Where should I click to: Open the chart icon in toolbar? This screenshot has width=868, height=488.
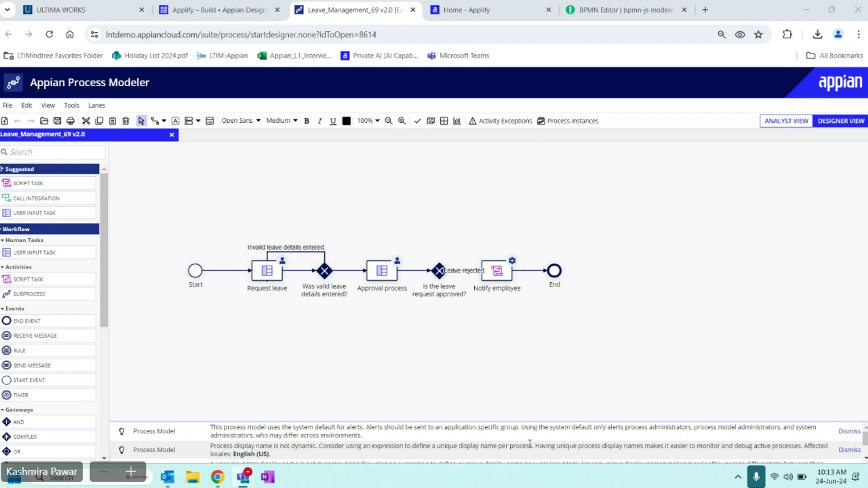(x=457, y=121)
